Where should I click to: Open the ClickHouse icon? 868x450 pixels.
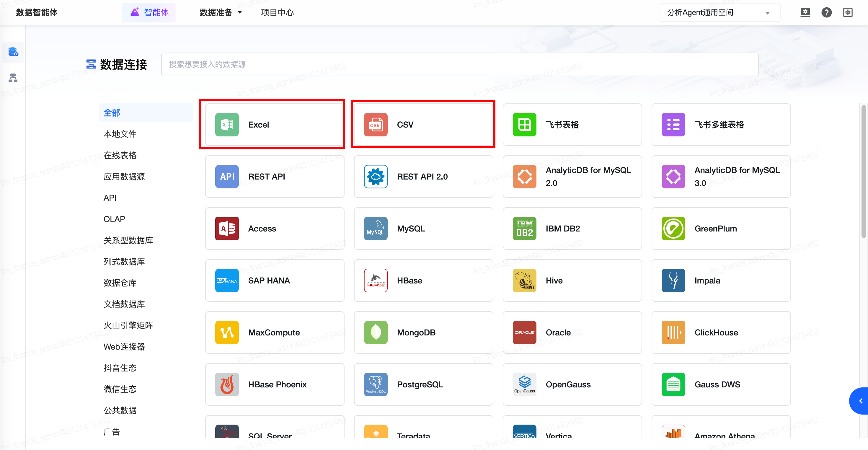(x=673, y=332)
